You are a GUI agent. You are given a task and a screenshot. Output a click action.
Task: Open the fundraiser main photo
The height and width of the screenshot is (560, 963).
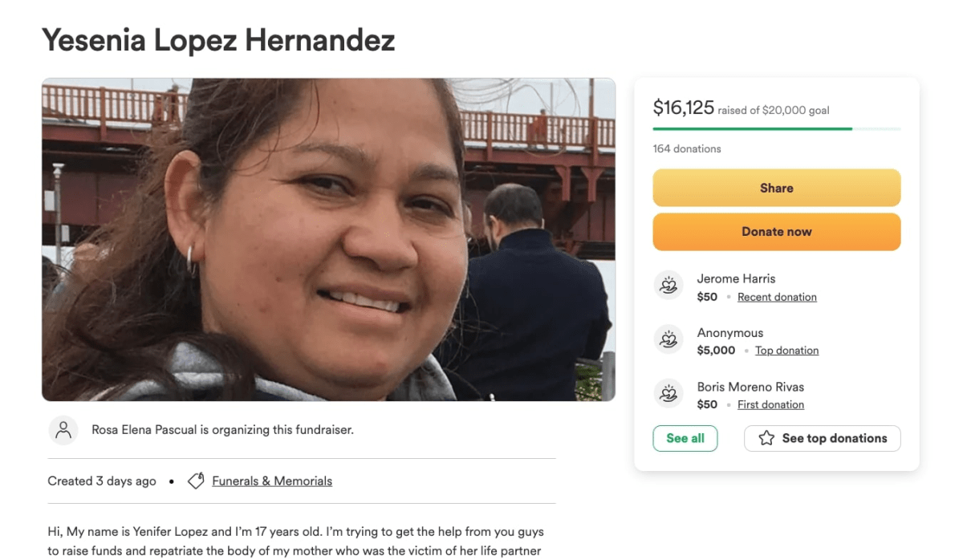[x=329, y=239]
